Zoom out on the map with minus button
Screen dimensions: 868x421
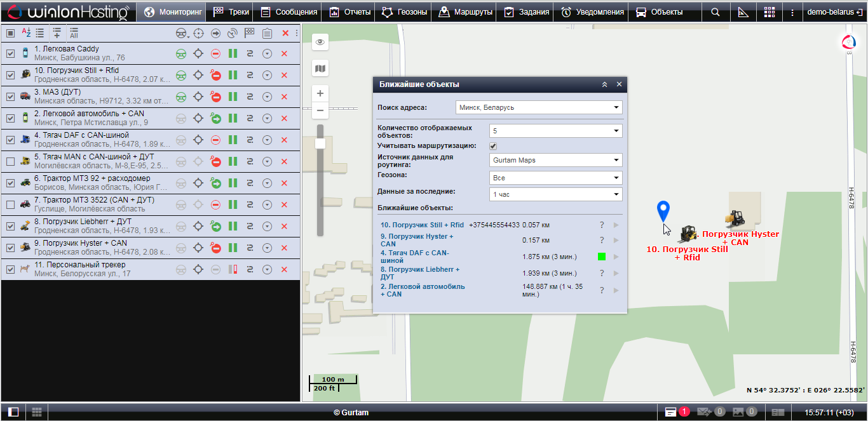point(320,110)
